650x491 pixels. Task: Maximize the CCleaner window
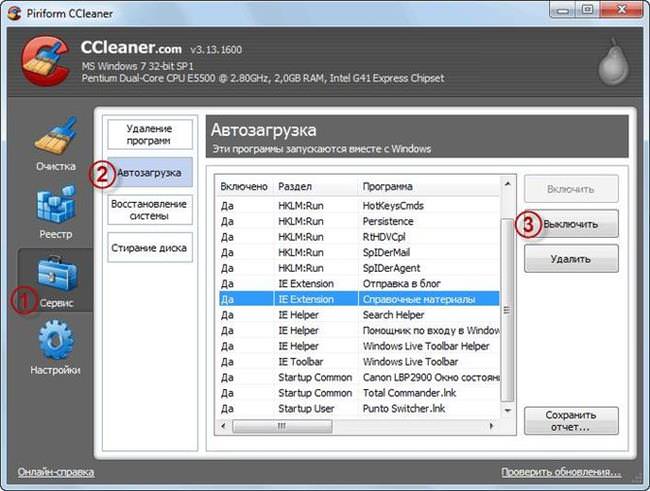(x=588, y=10)
